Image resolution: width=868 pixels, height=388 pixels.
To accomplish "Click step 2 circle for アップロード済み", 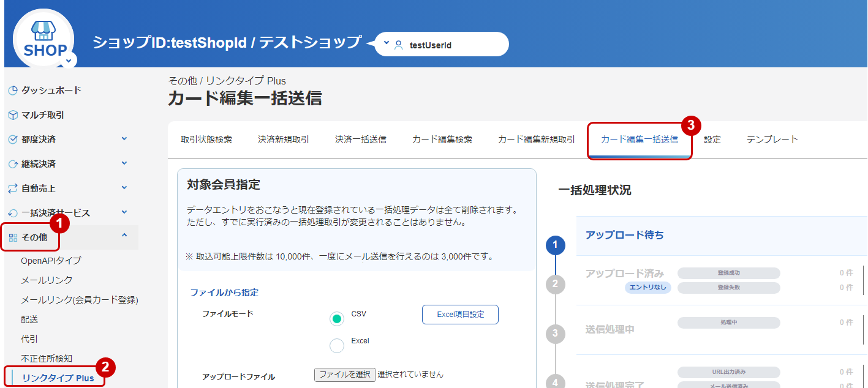I will coord(555,284).
